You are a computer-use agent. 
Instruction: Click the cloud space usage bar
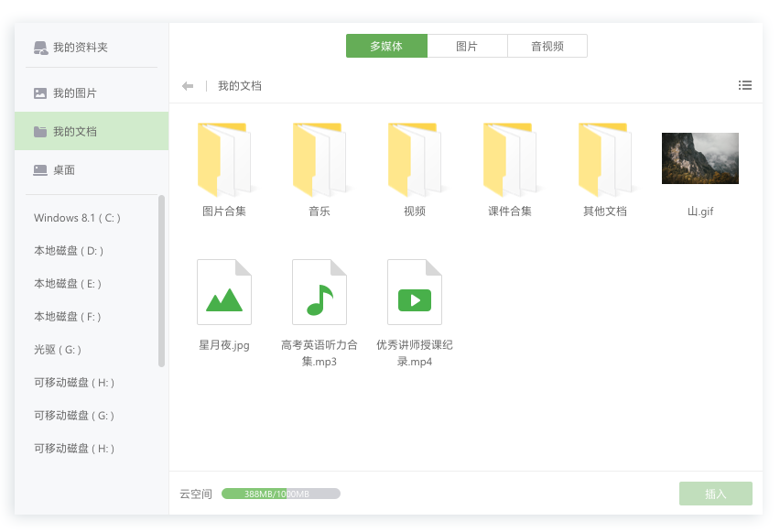pos(280,494)
